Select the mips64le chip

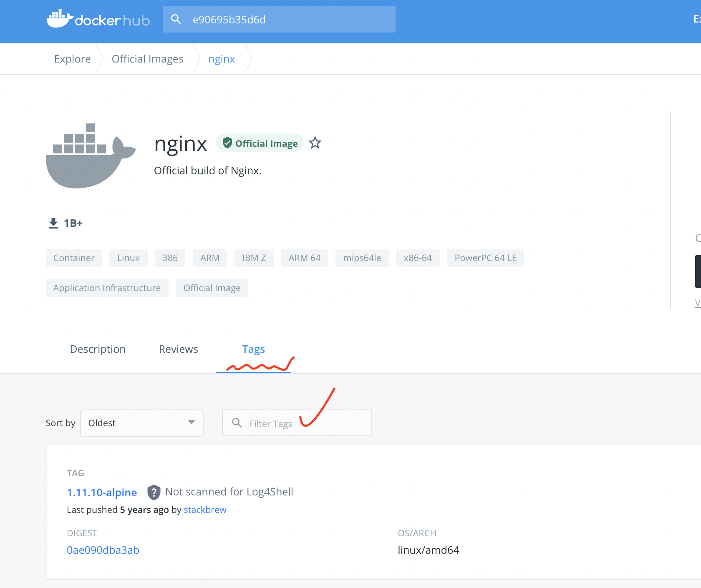[362, 258]
